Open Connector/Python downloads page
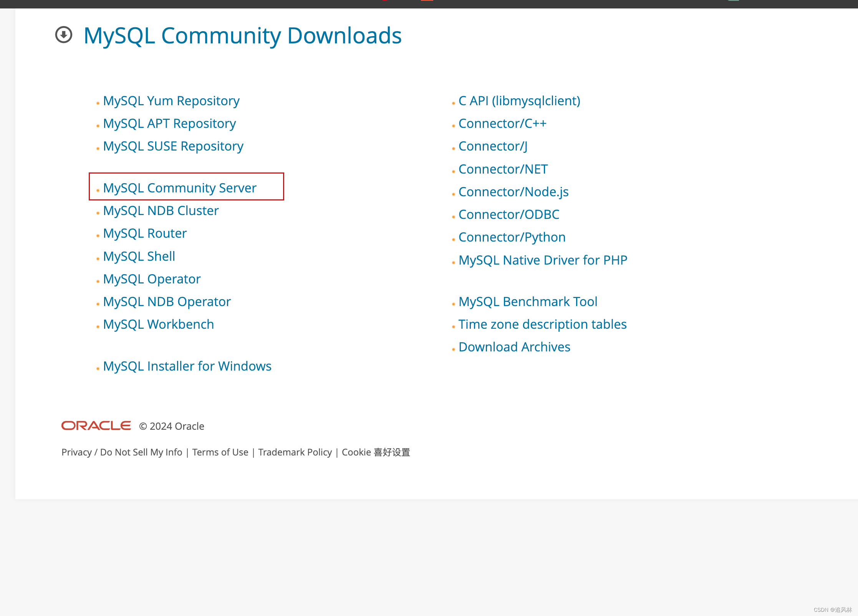Image resolution: width=858 pixels, height=616 pixels. click(512, 237)
